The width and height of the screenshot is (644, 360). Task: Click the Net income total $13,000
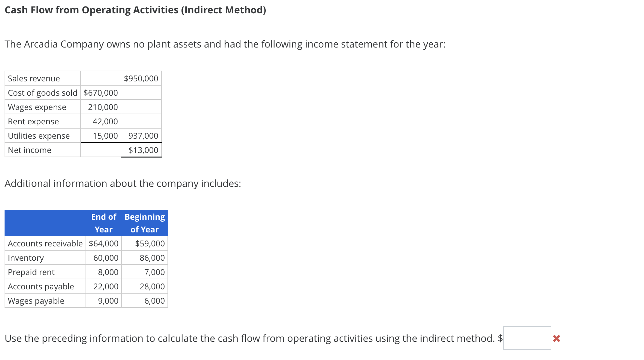143,150
